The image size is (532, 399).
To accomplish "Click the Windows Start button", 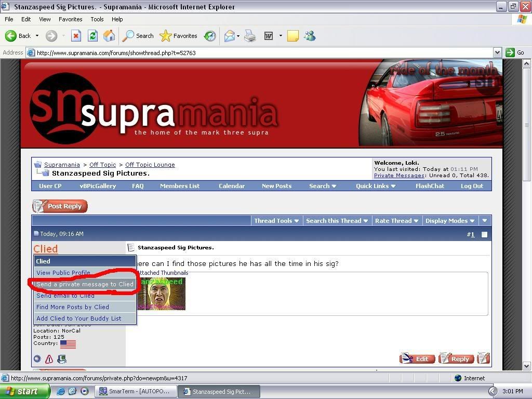I will 25,392.
